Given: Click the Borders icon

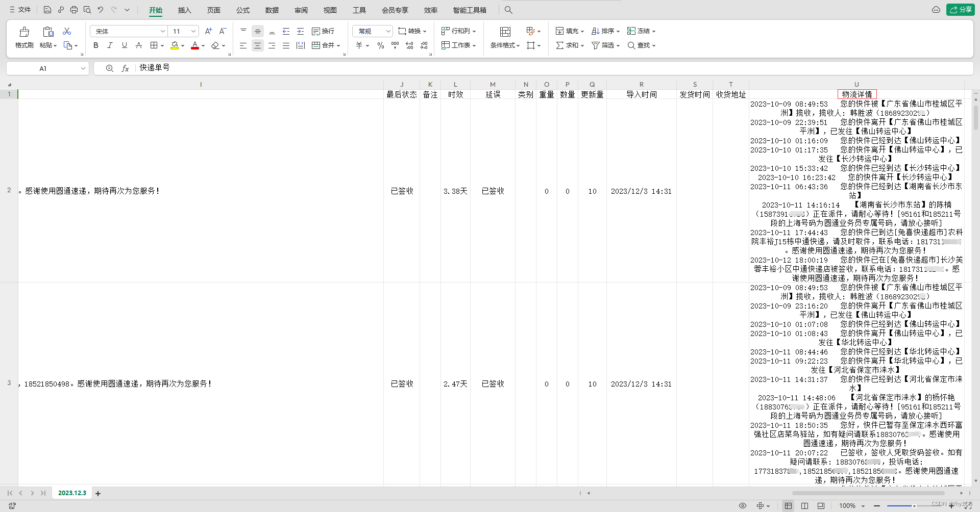Looking at the screenshot, I should point(154,45).
